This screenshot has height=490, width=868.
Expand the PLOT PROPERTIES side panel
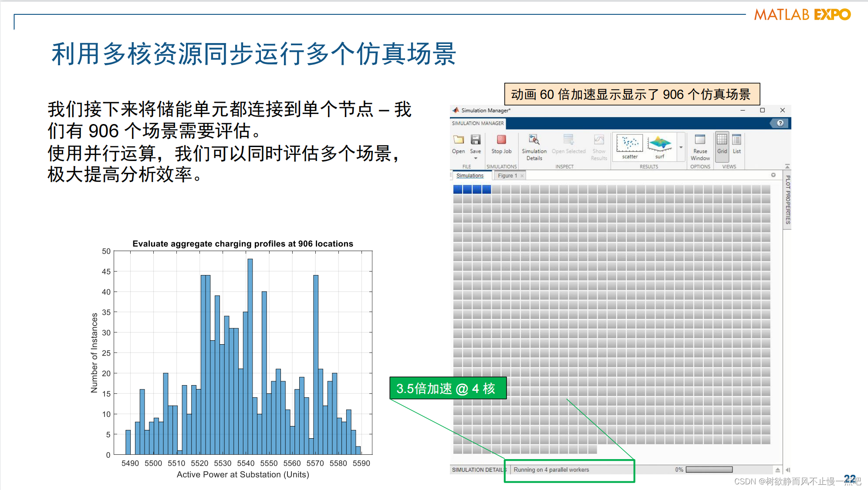pos(787,199)
